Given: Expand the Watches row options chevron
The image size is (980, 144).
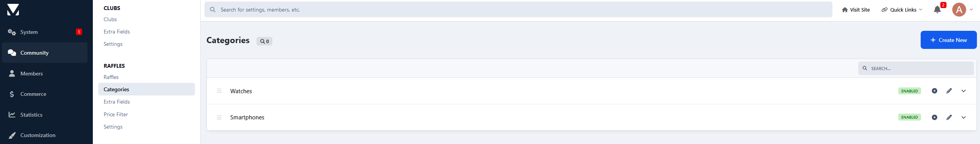Looking at the screenshot, I should click(963, 91).
